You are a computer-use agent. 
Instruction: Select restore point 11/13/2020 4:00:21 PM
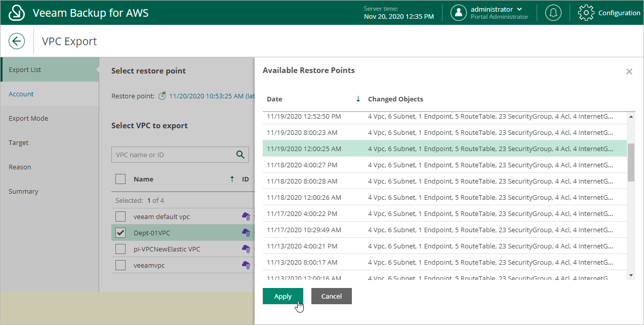[445, 246]
